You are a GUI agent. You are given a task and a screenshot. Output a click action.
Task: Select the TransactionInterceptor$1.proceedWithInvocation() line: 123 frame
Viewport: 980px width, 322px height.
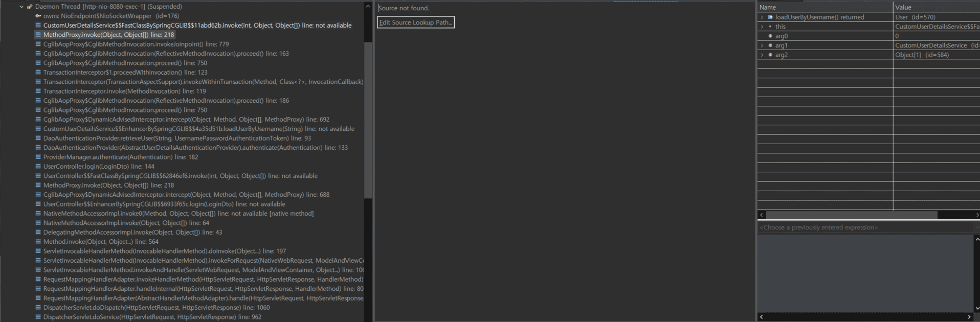[125, 73]
